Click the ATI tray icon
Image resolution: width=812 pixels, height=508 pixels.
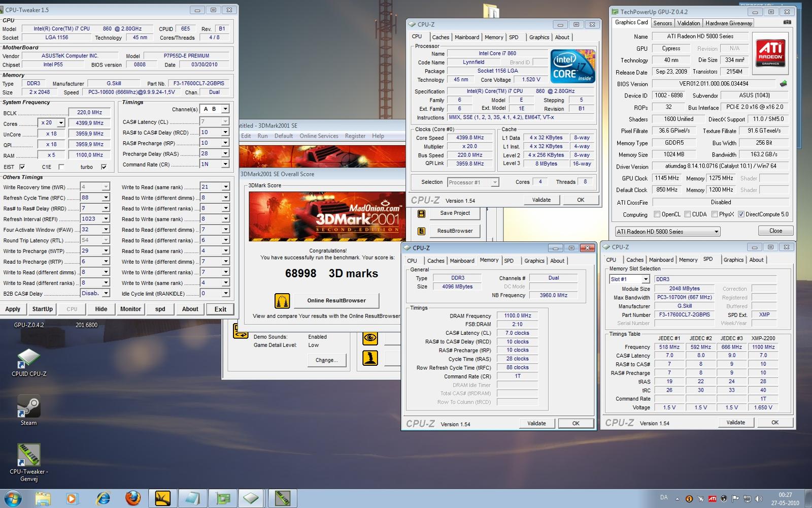[x=713, y=499]
